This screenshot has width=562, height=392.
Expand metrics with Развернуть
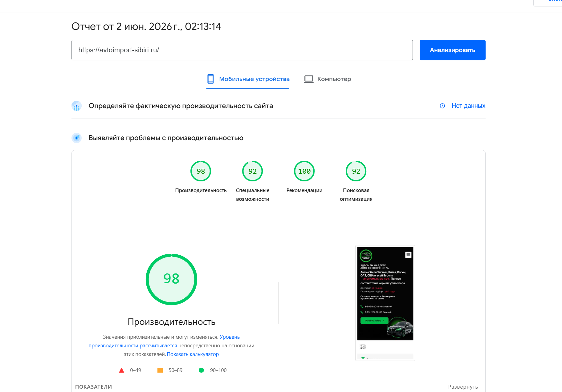[x=463, y=387]
